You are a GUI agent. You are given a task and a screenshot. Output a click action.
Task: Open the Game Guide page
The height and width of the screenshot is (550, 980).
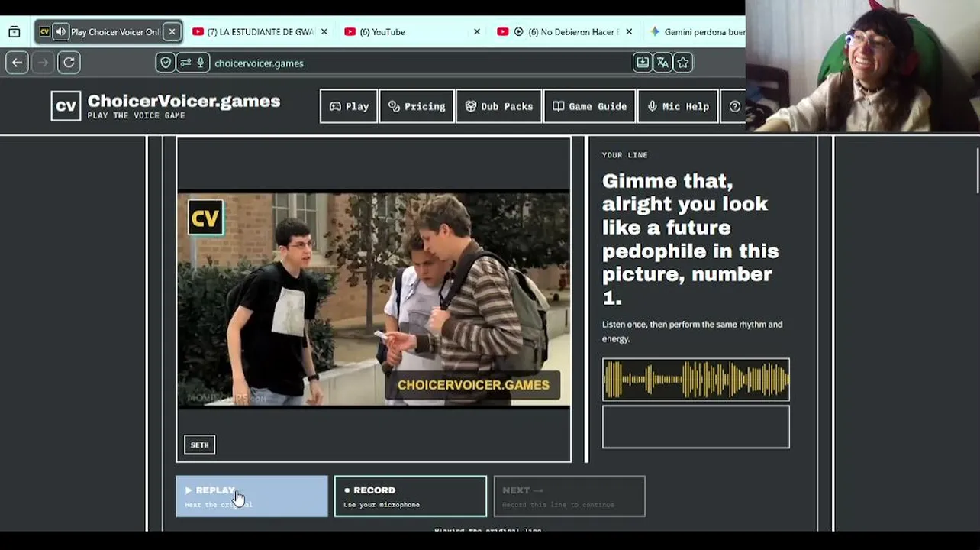pyautogui.click(x=589, y=106)
